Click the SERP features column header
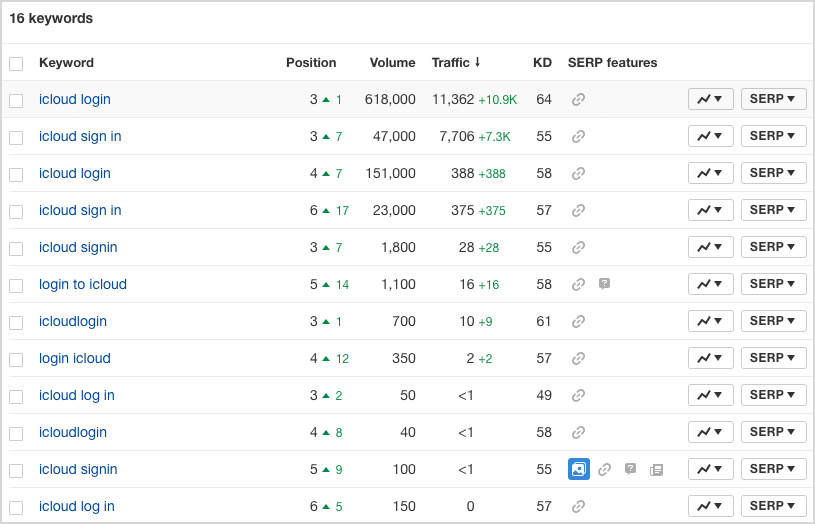 tap(612, 63)
